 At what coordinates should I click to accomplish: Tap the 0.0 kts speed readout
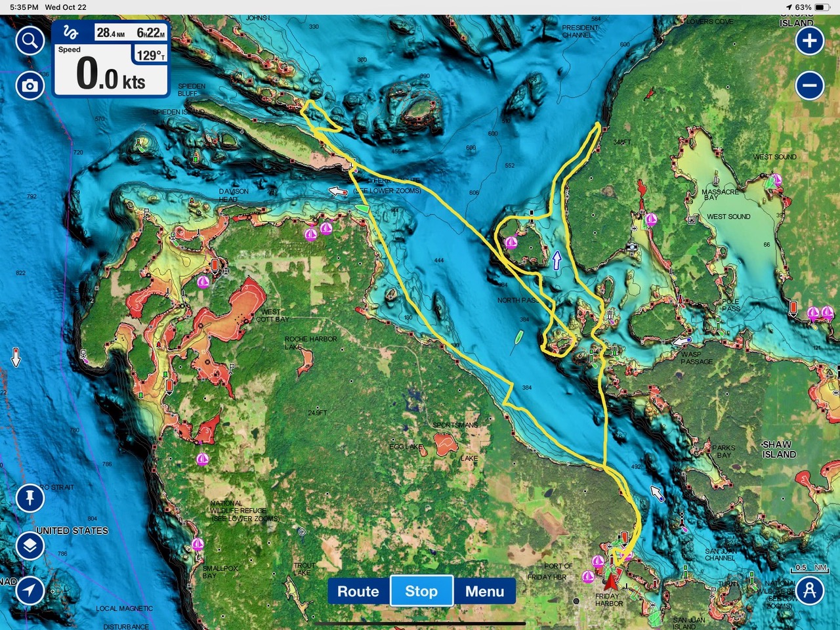point(110,75)
